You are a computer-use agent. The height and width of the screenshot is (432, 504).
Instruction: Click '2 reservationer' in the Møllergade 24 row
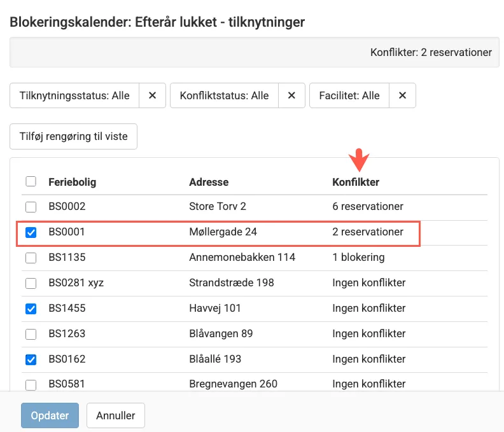coord(368,232)
